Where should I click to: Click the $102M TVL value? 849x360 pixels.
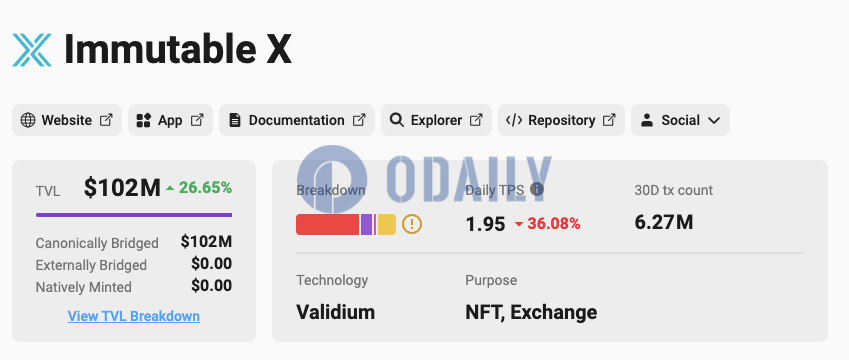coord(122,188)
